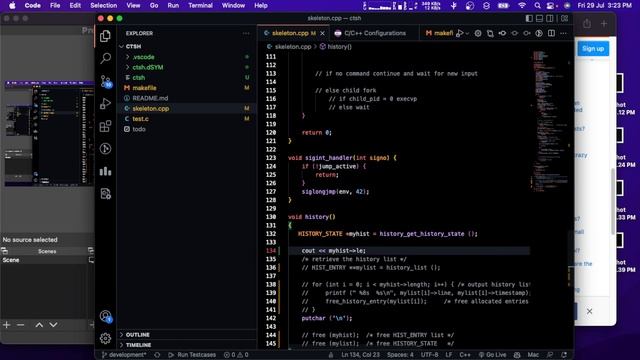Image resolution: width=640 pixels, height=360 pixels.
Task: Open the Go menu
Action: (154, 5)
